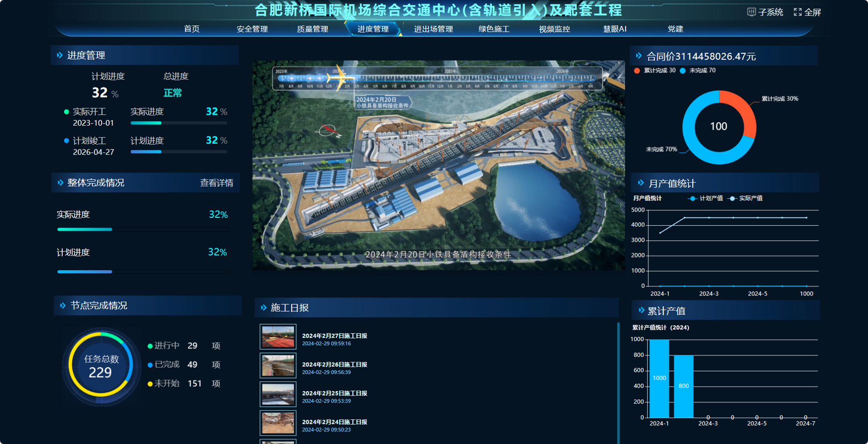This screenshot has width=868, height=444.
Task: Click the chevron icon beside 施工日报 header
Action: (x=263, y=307)
